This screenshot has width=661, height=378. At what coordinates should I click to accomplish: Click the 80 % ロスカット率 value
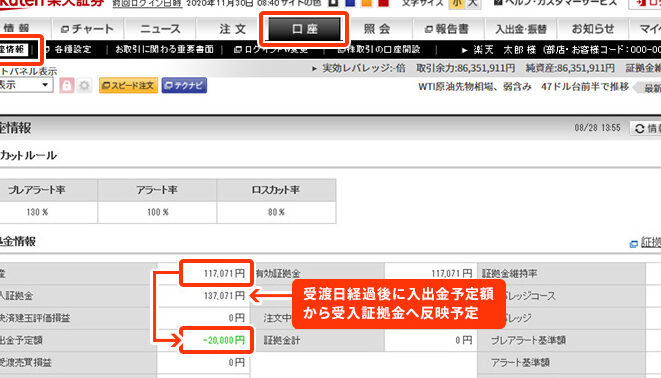tap(276, 212)
